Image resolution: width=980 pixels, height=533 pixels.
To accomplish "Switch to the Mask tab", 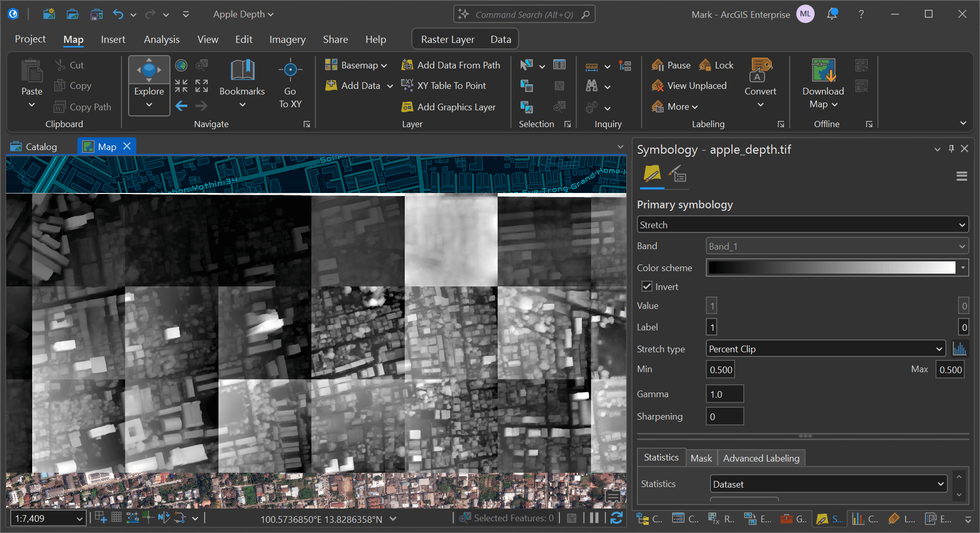I will click(x=701, y=458).
